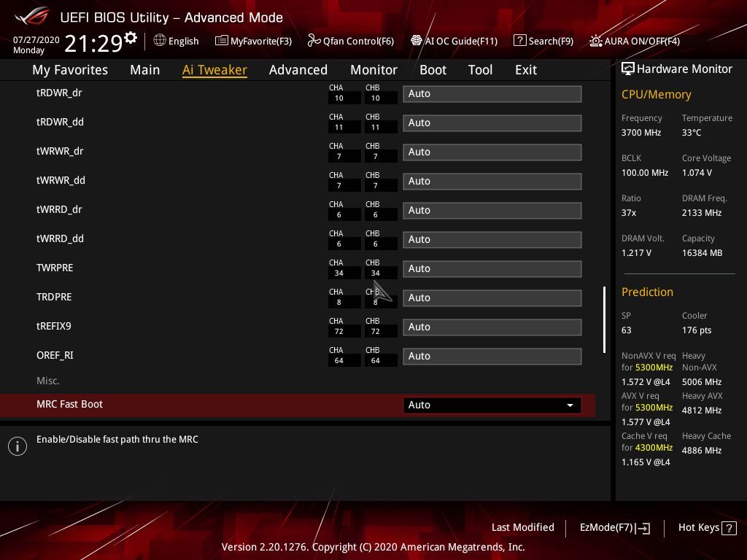Click the Hot Keys question mark icon

tap(729, 528)
